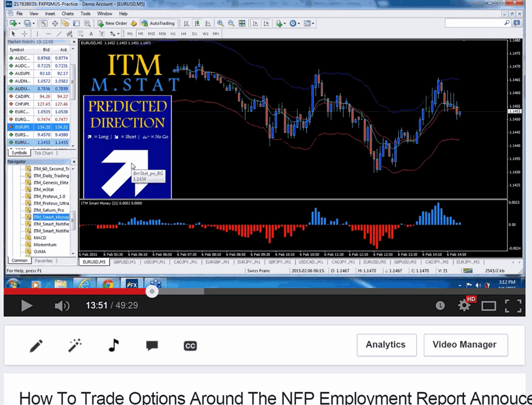Switch timeframe to M1

[130, 34]
